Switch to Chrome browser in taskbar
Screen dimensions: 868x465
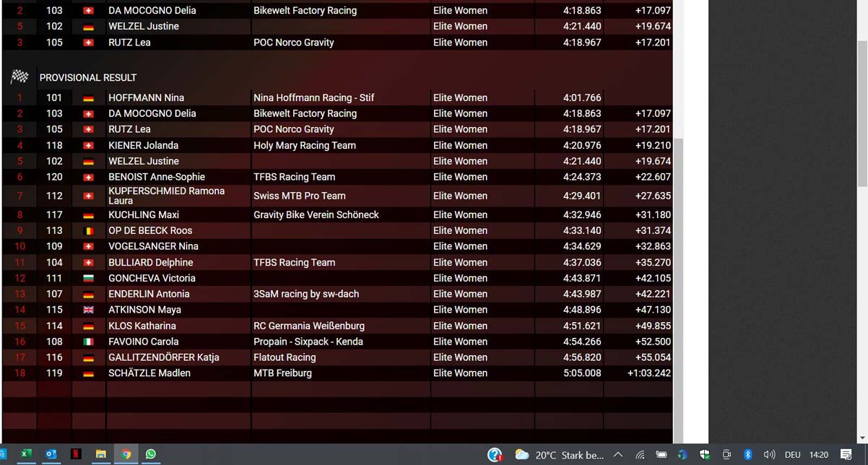126,454
